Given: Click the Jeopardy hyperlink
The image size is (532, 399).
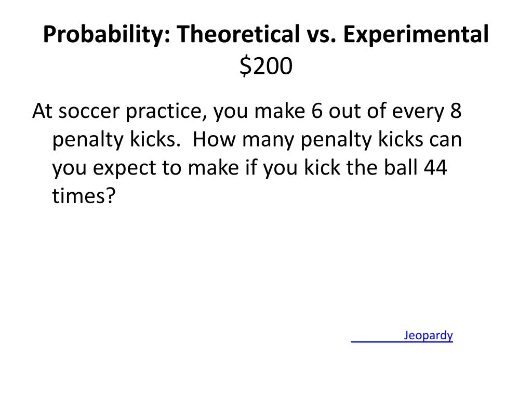Looking at the screenshot, I should (x=428, y=335).
